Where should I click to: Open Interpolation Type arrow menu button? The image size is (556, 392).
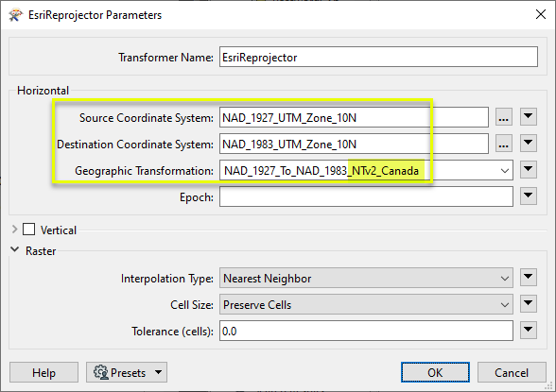pyautogui.click(x=529, y=277)
